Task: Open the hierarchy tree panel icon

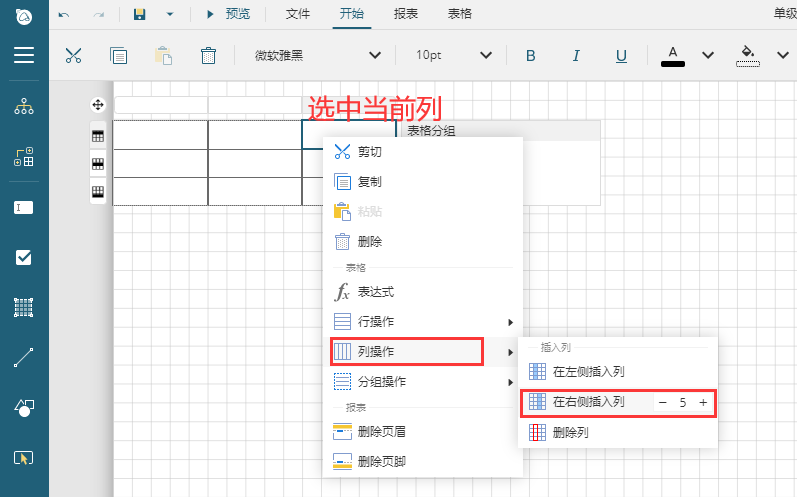Action: pos(24,106)
